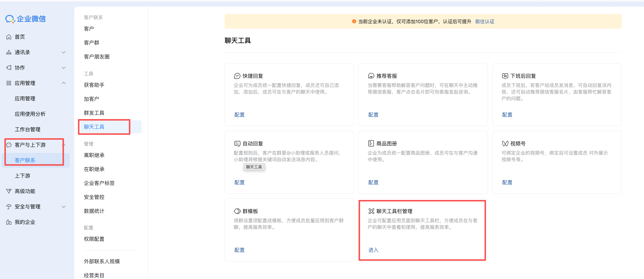
Task: Collapse the 应用管理 section chevron
Action: tap(63, 83)
